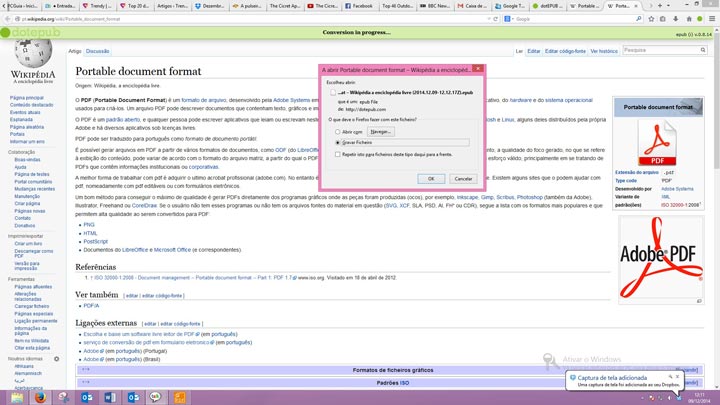Screen dimensions: 720x405
Task: Switch to the 'Caixa de' Gmail tab
Action: click(472, 6)
